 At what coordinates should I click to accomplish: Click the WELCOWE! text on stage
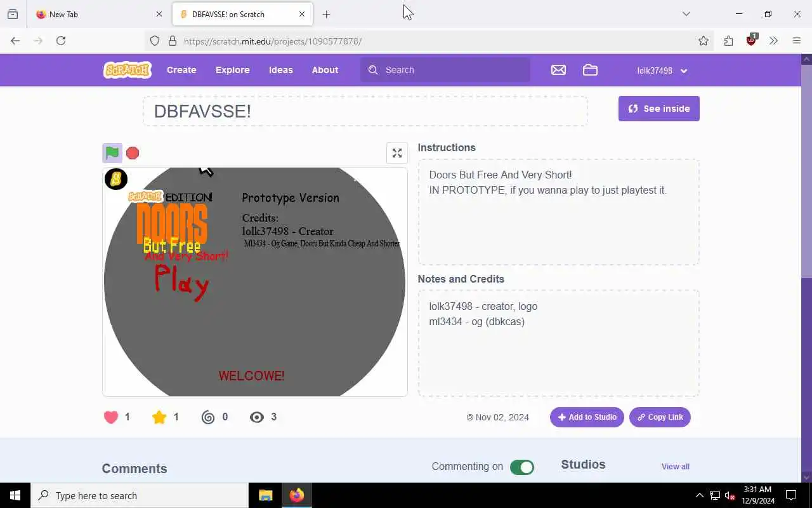point(252,376)
